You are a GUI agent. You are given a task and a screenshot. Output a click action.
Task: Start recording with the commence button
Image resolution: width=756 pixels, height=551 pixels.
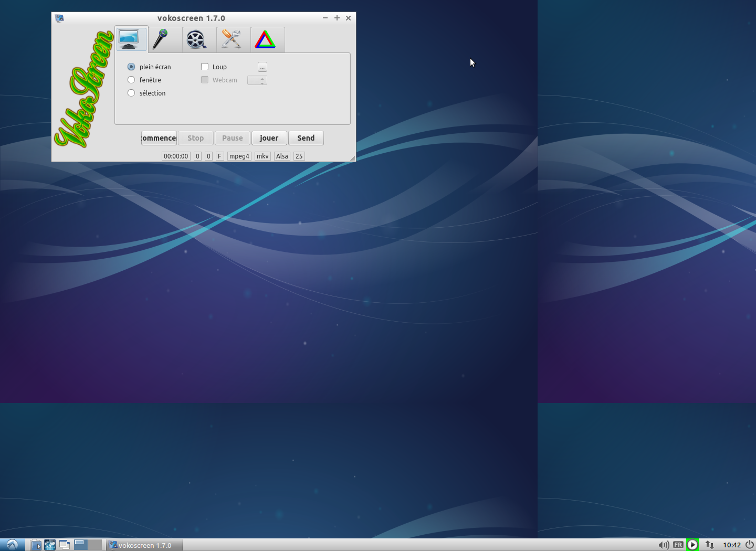pos(159,138)
